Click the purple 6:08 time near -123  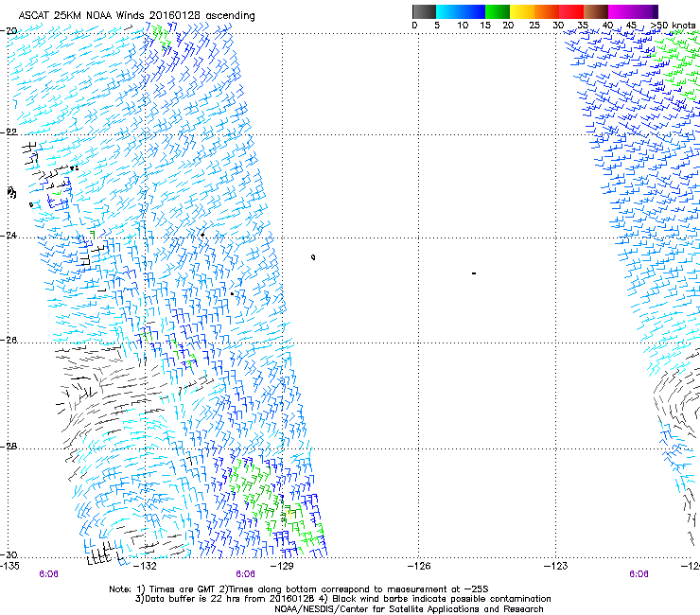pos(639,574)
